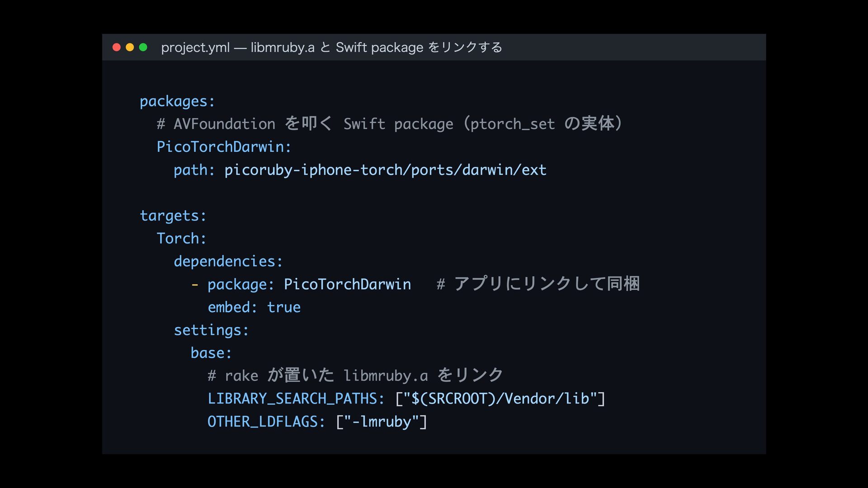Click the dependencies: key
Viewport: 868px width, 488px height.
click(x=228, y=262)
